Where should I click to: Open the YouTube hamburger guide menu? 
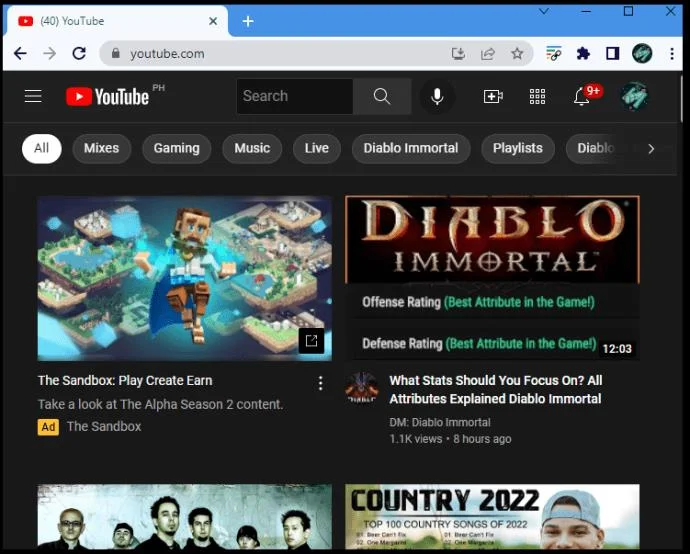click(33, 96)
